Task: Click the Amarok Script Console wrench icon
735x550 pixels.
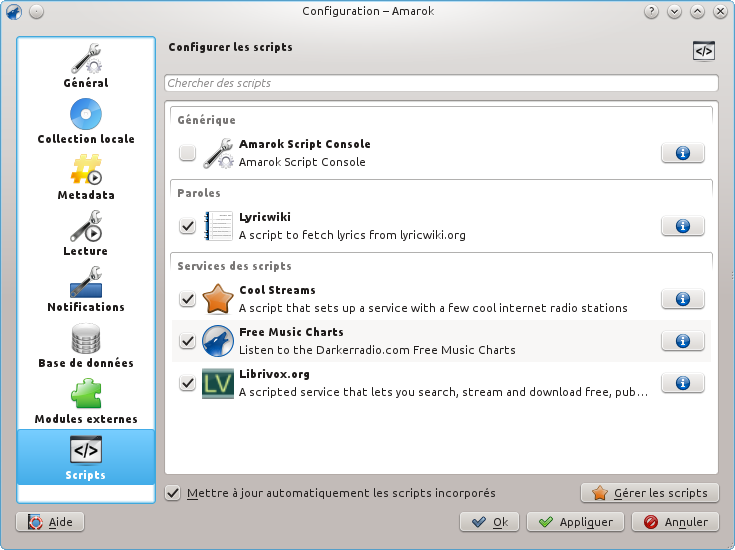Action: pyautogui.click(x=218, y=153)
